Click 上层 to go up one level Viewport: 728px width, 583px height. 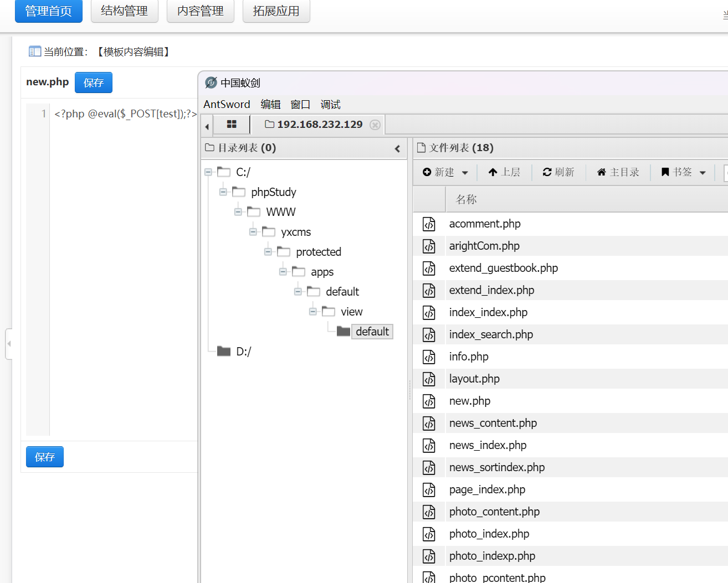[504, 172]
